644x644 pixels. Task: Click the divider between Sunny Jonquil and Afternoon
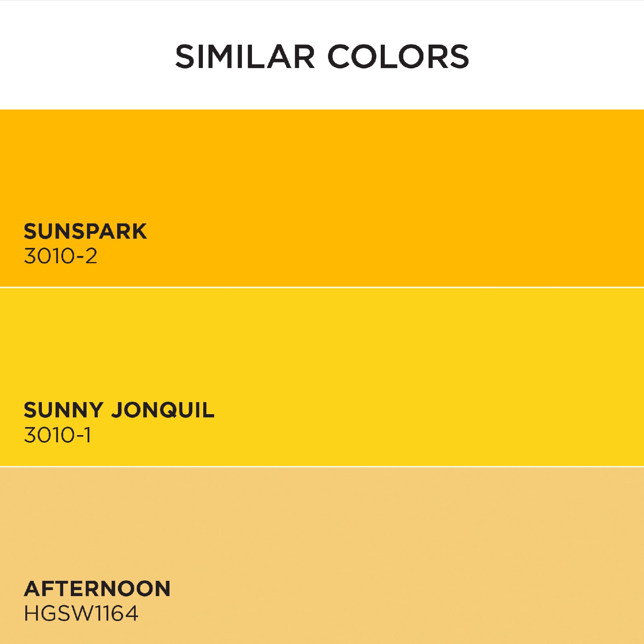[x=322, y=466]
